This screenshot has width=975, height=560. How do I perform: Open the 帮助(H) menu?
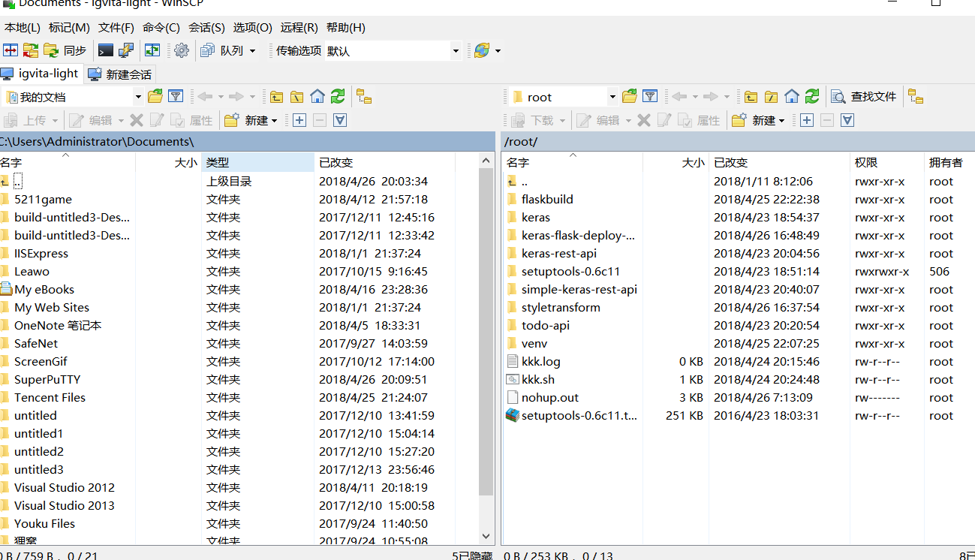346,28
